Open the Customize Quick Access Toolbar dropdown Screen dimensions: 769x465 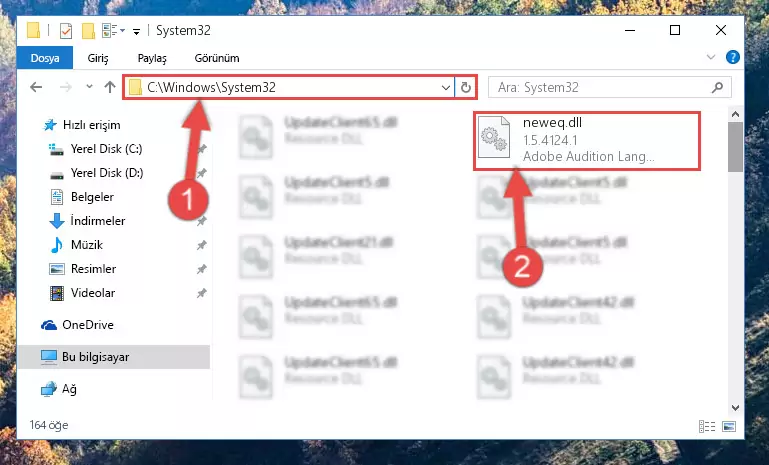[136, 31]
